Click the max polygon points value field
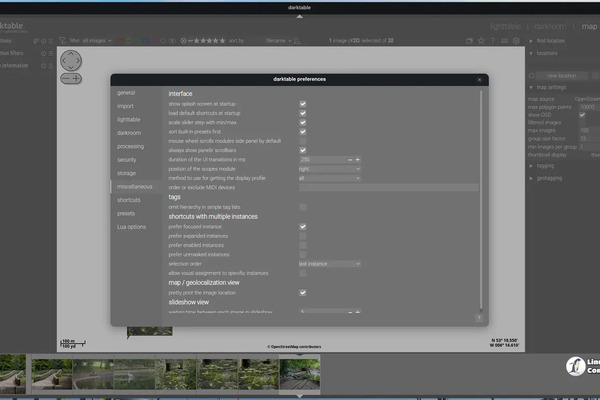600x400 pixels. pyautogui.click(x=589, y=107)
